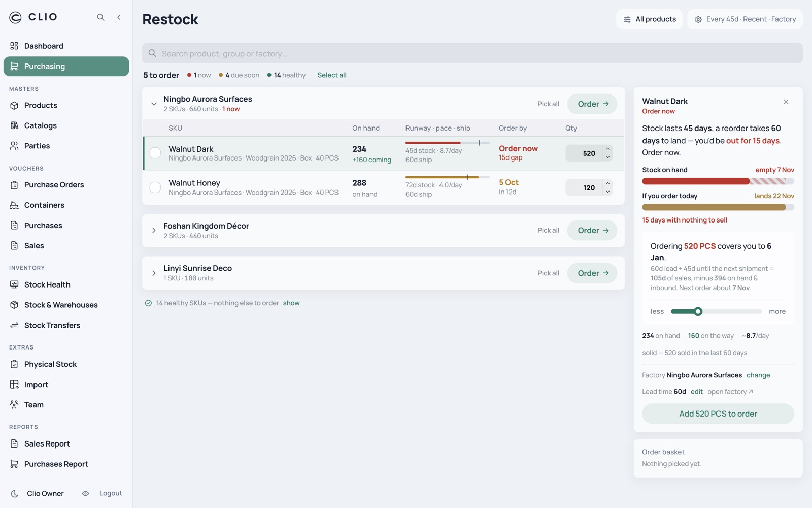
Task: Click edit next to Lead time 60d
Action: [x=697, y=392]
